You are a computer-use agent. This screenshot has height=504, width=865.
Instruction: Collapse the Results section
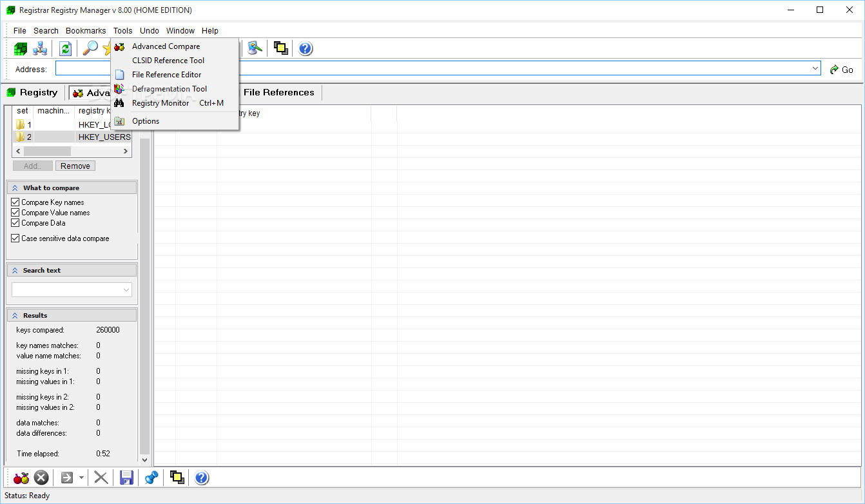(15, 316)
